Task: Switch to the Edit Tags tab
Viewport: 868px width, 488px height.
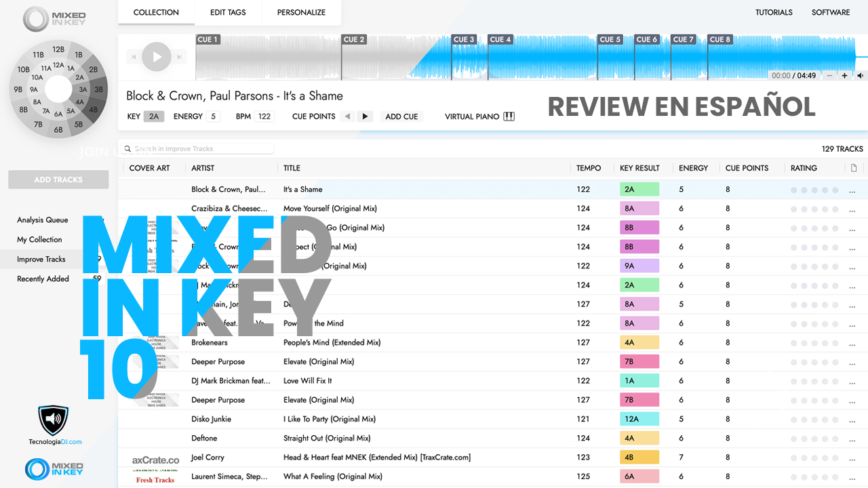Action: [228, 12]
